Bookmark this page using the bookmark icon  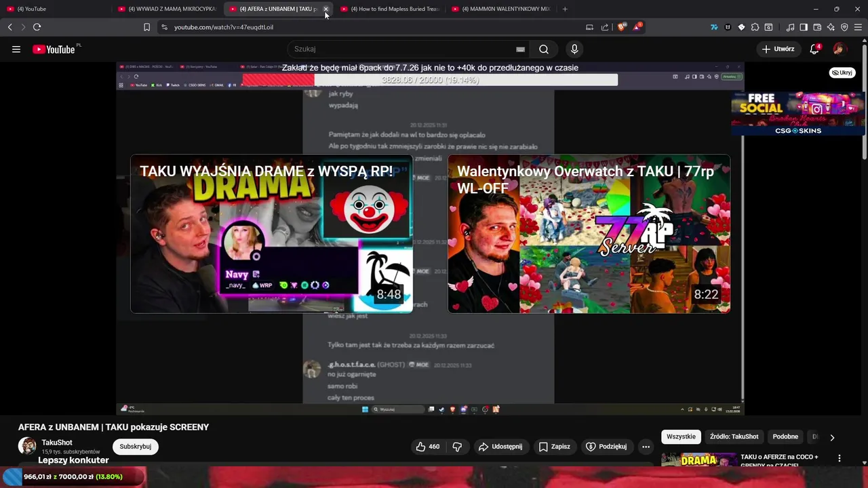tap(146, 27)
